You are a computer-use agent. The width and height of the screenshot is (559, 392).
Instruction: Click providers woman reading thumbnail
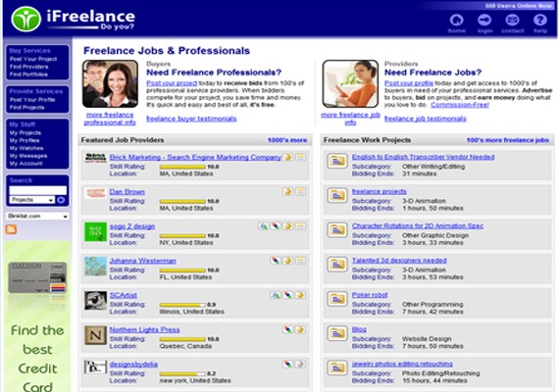350,84
